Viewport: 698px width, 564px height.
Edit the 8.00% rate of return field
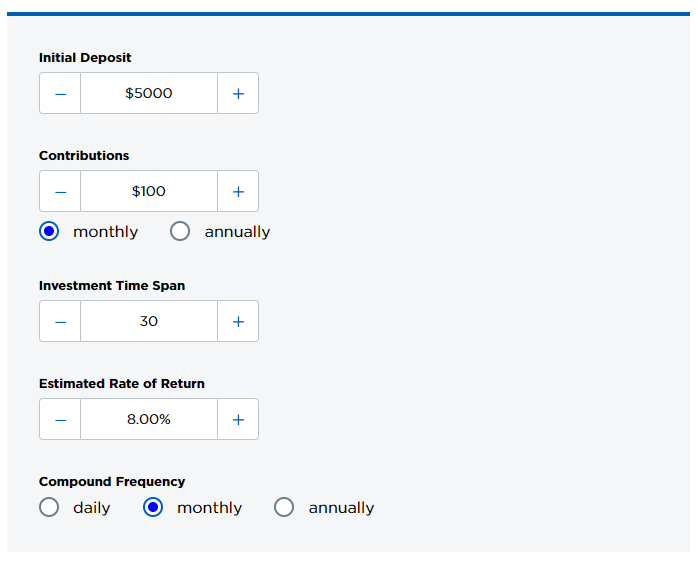pyautogui.click(x=149, y=419)
